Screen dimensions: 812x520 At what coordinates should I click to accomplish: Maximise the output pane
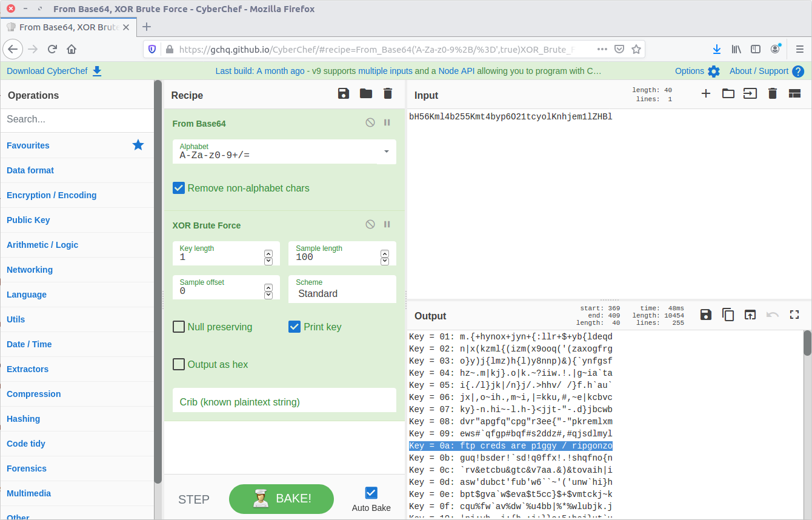click(x=795, y=315)
